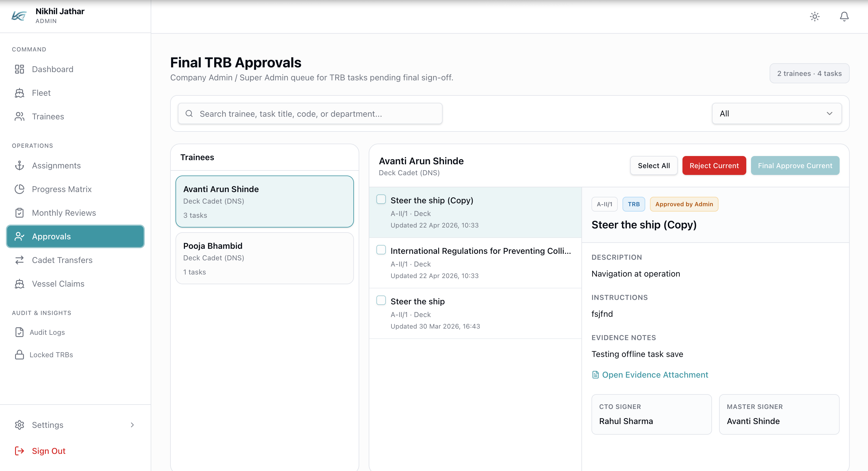Click the Sign Out exit icon
This screenshot has height=471, width=868.
tap(19, 451)
